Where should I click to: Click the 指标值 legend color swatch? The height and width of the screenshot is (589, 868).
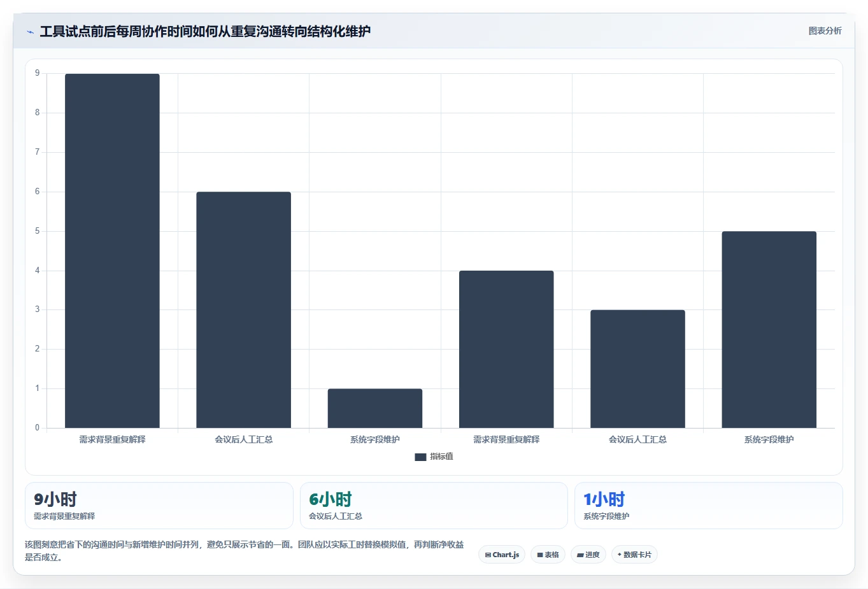point(420,457)
